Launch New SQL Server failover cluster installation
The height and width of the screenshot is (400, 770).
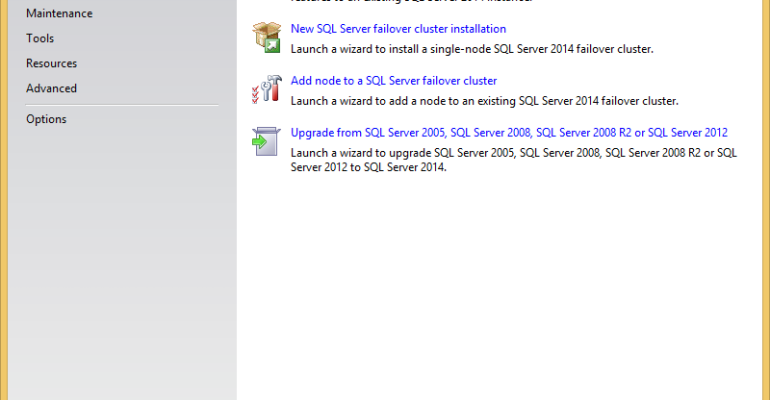(x=398, y=29)
